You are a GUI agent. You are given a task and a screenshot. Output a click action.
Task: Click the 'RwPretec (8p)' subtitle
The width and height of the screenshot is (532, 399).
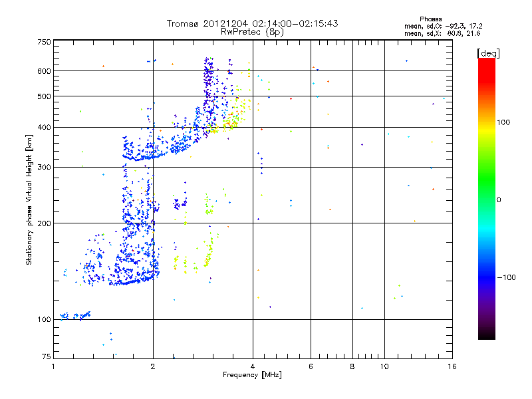coord(252,32)
